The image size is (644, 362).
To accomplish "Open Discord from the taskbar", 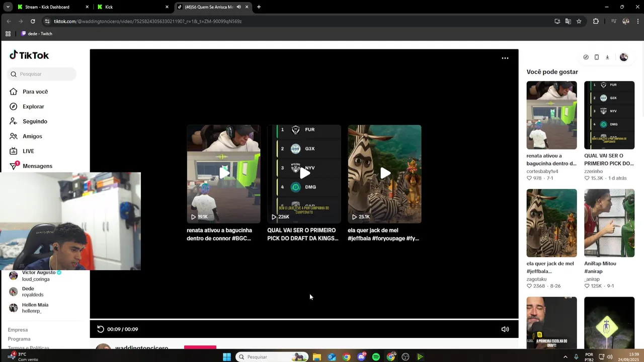I will (x=361, y=357).
